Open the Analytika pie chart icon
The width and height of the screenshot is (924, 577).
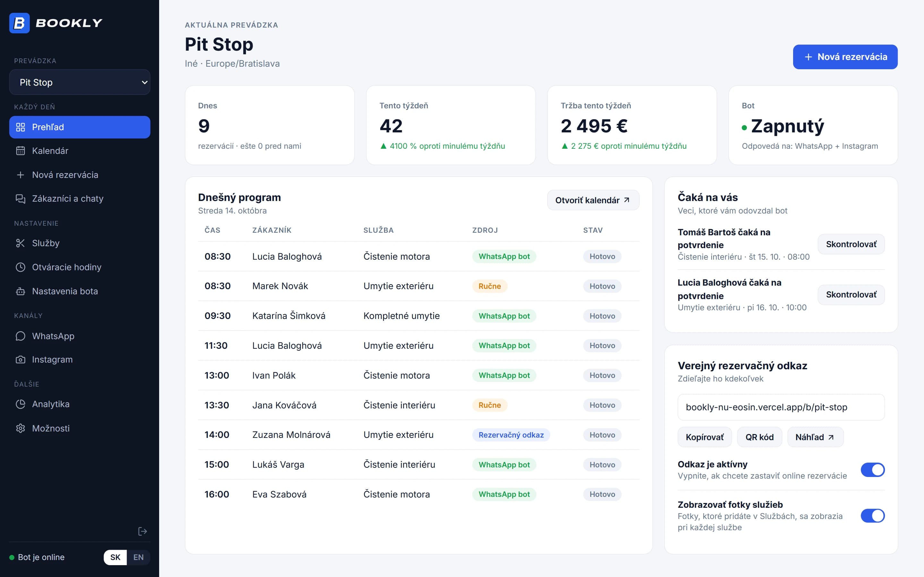20,404
